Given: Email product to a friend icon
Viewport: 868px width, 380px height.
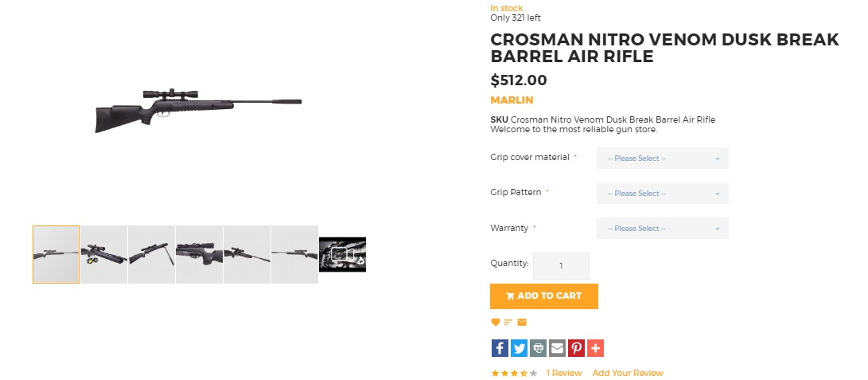Looking at the screenshot, I should (522, 323).
